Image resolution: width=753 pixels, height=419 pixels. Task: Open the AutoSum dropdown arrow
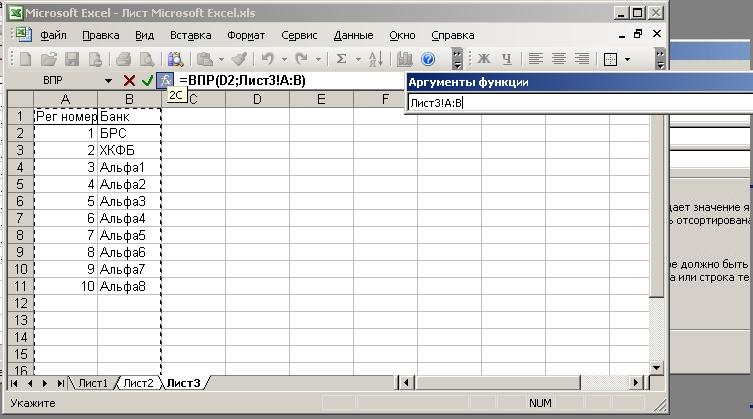(356, 59)
